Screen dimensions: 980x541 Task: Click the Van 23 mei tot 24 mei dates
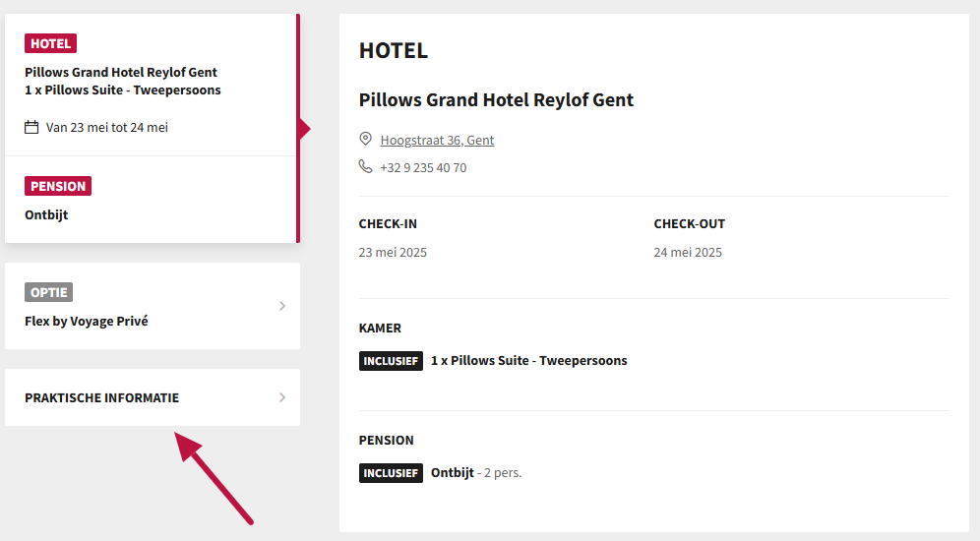pos(107,128)
